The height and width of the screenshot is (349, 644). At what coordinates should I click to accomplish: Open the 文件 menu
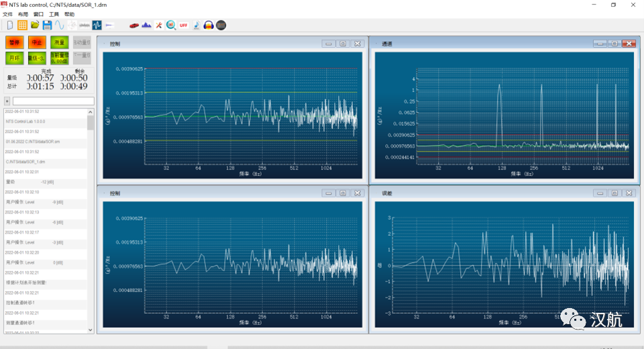(x=8, y=14)
